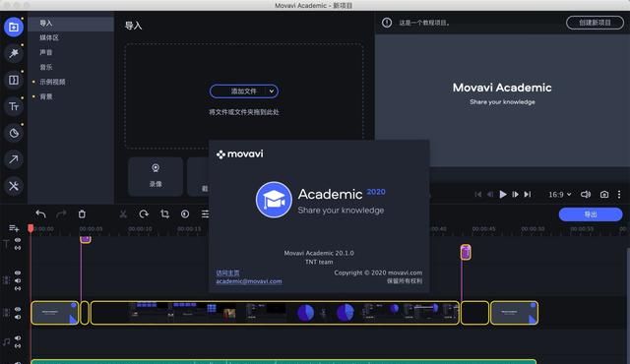
Task: Take a snapshot with camera icon
Action: 603,194
